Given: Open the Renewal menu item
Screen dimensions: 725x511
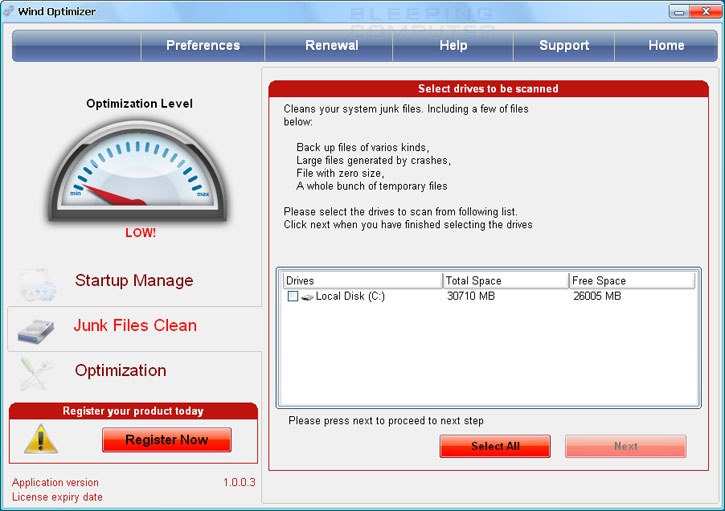Looking at the screenshot, I should click(331, 45).
